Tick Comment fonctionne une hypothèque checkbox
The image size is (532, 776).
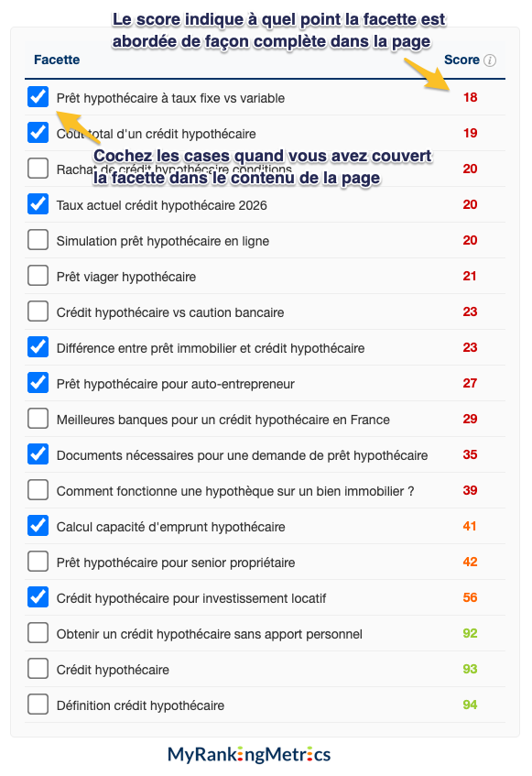pos(38,490)
